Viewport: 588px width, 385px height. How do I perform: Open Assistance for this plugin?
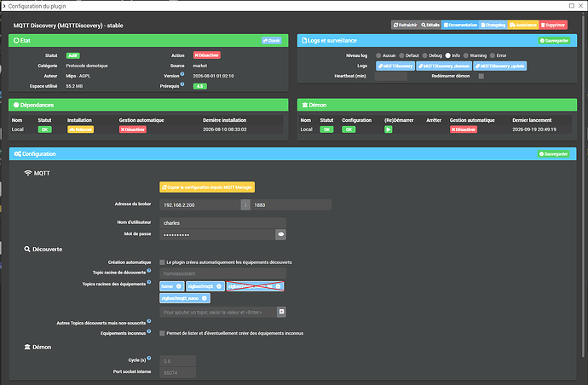(523, 25)
